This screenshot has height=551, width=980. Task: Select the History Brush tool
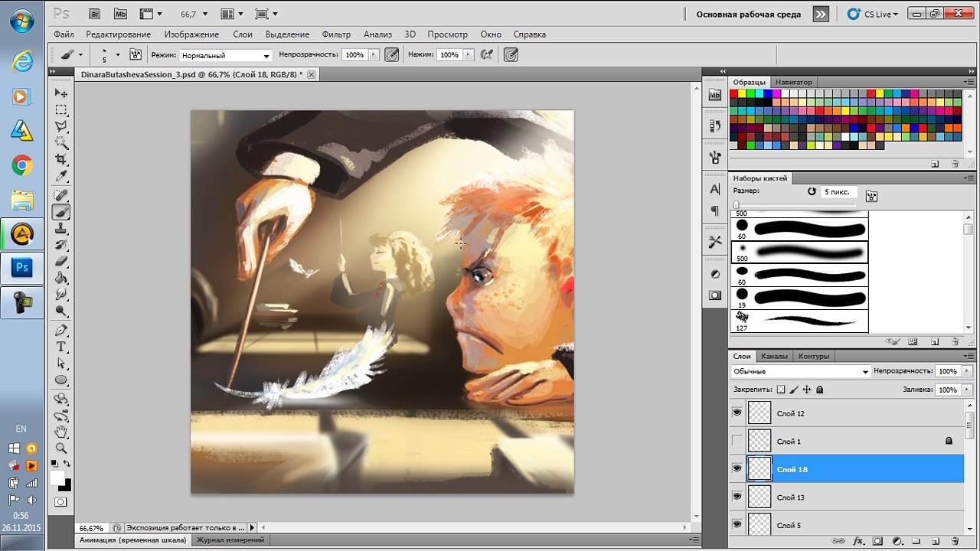(61, 246)
